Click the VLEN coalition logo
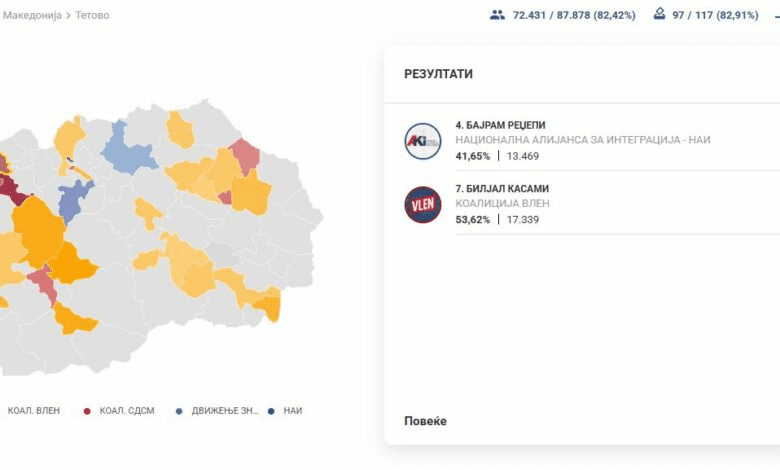 (422, 204)
